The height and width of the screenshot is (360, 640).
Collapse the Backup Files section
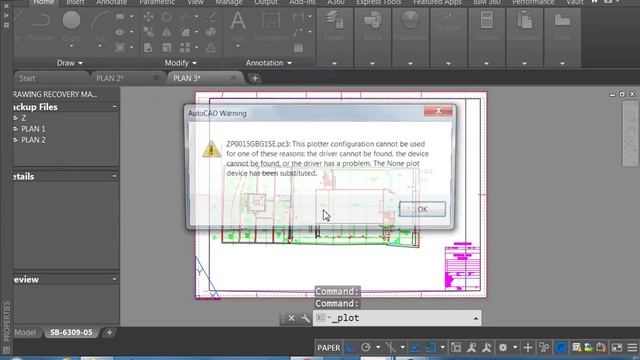[x=114, y=107]
